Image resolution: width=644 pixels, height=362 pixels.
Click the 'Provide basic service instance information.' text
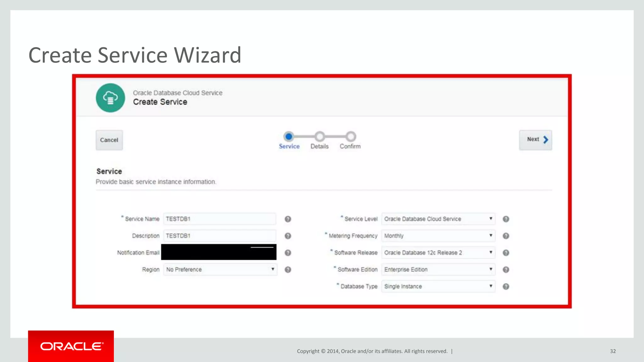tap(156, 182)
